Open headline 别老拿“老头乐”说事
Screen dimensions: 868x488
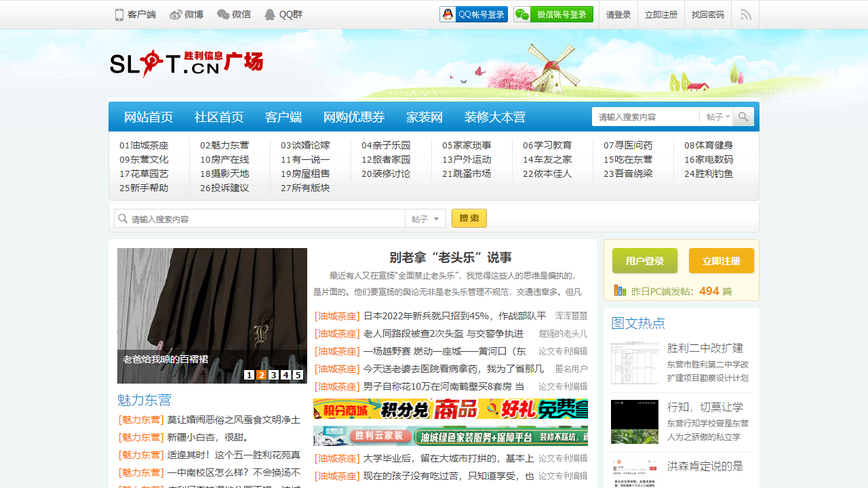450,258
